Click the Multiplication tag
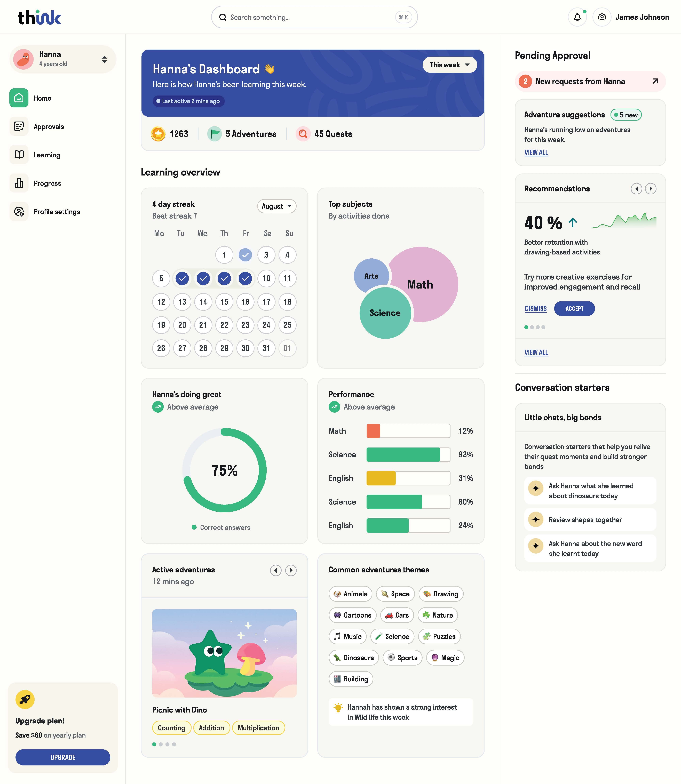This screenshot has width=681, height=784. (258, 728)
